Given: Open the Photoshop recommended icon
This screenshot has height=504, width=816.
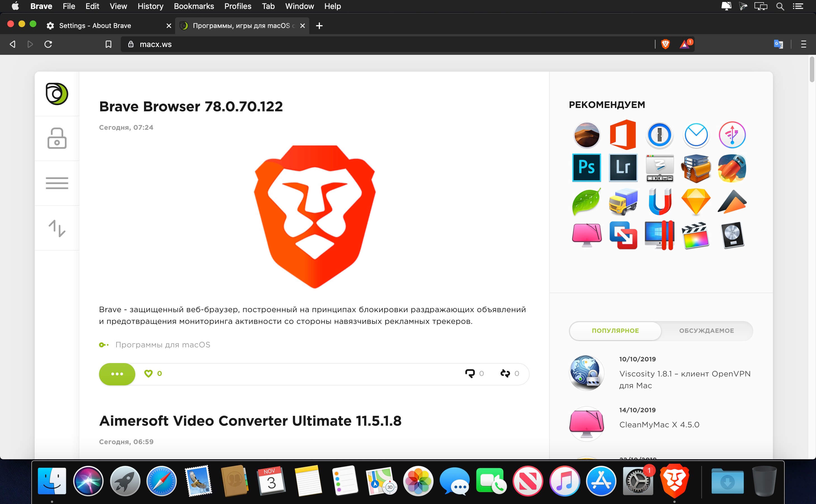Looking at the screenshot, I should coord(586,168).
